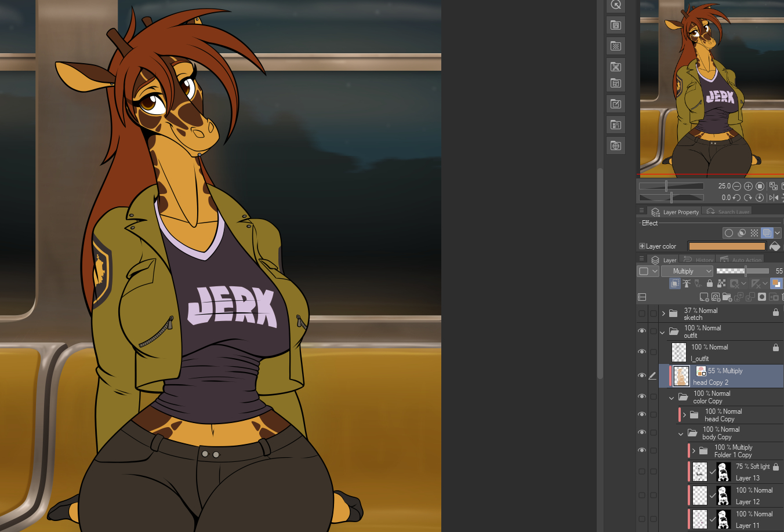784x532 pixels.
Task: Click the new layer folder icon
Action: click(727, 297)
